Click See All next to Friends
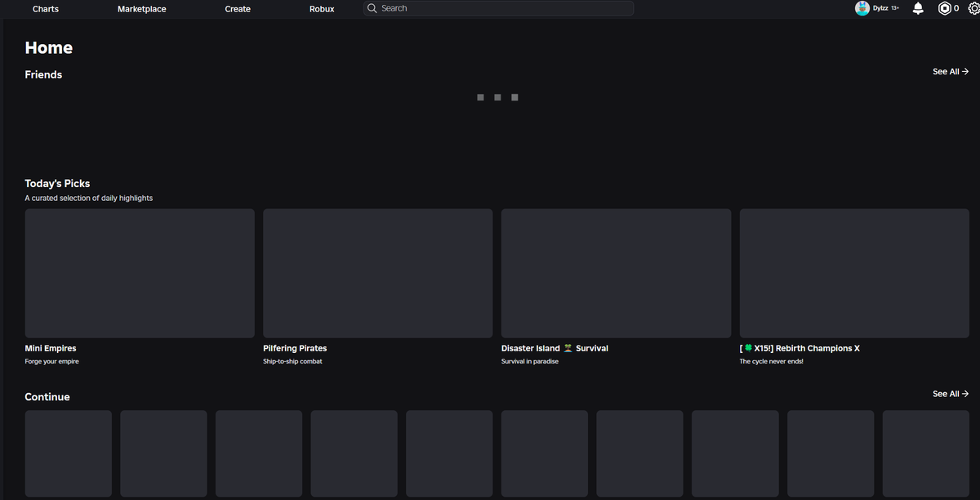 [949, 71]
